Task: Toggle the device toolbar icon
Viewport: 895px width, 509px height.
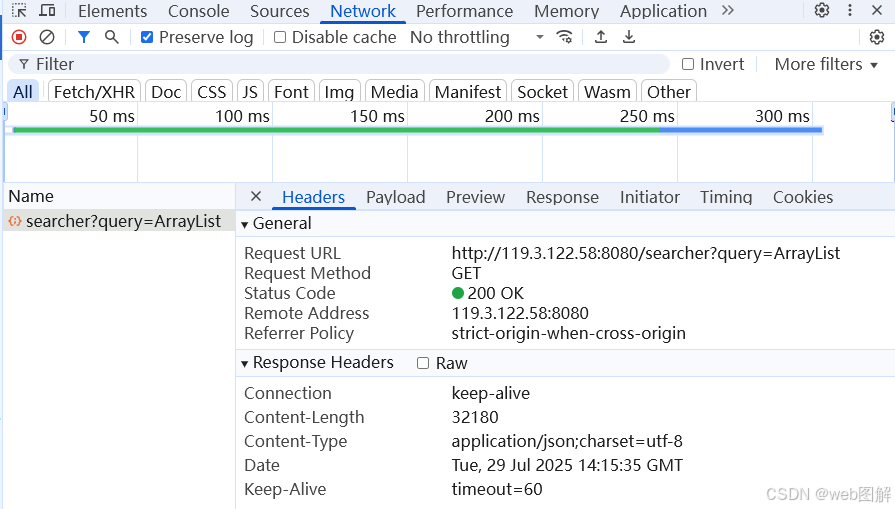Action: click(x=47, y=10)
